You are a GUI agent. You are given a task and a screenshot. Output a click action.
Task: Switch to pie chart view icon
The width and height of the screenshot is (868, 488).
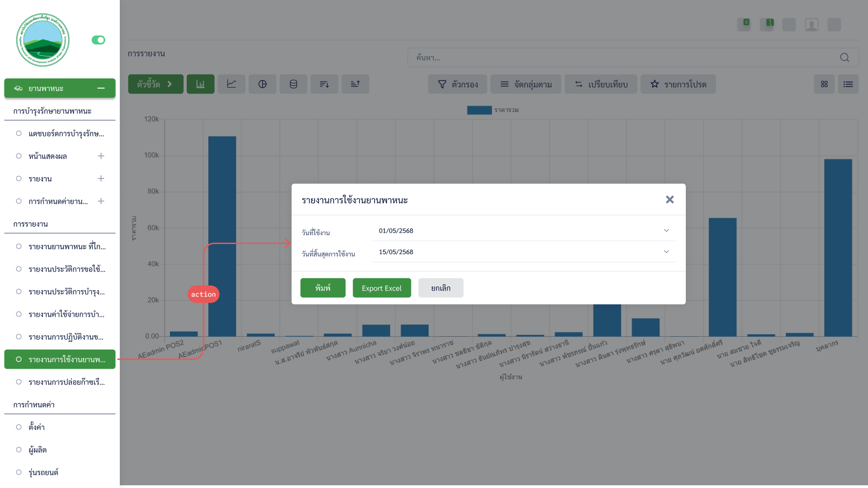click(x=262, y=84)
